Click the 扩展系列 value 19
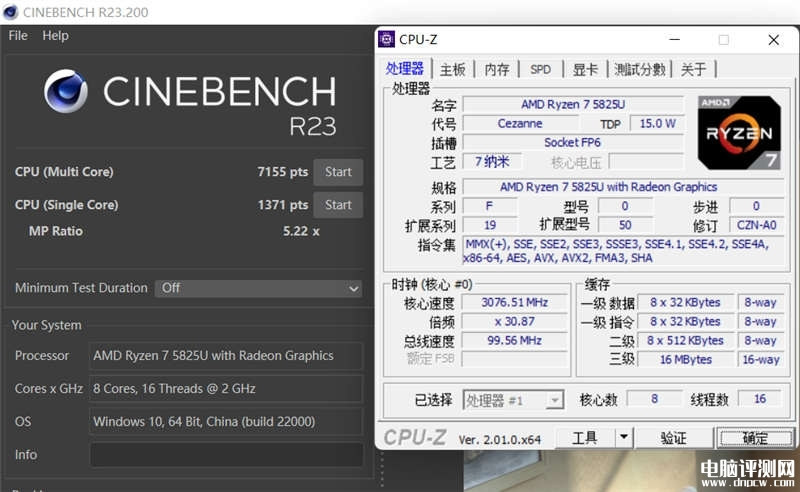The height and width of the screenshot is (492, 800). point(490,225)
